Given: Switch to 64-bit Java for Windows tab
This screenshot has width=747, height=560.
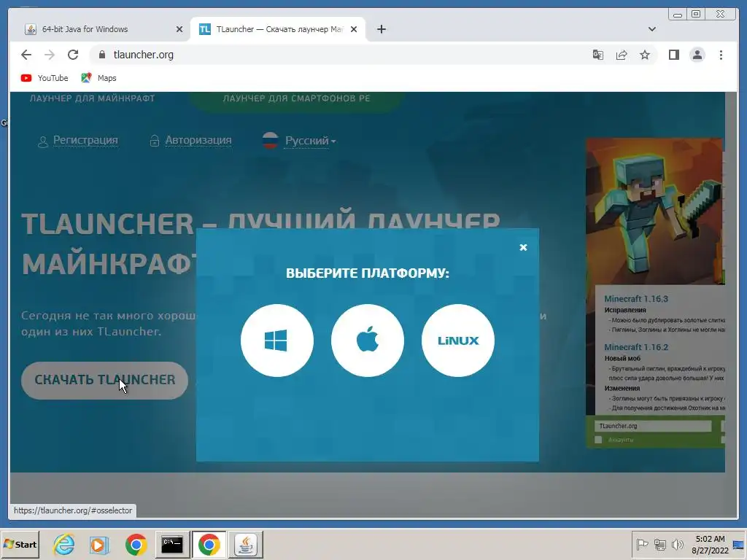Looking at the screenshot, I should tap(101, 29).
